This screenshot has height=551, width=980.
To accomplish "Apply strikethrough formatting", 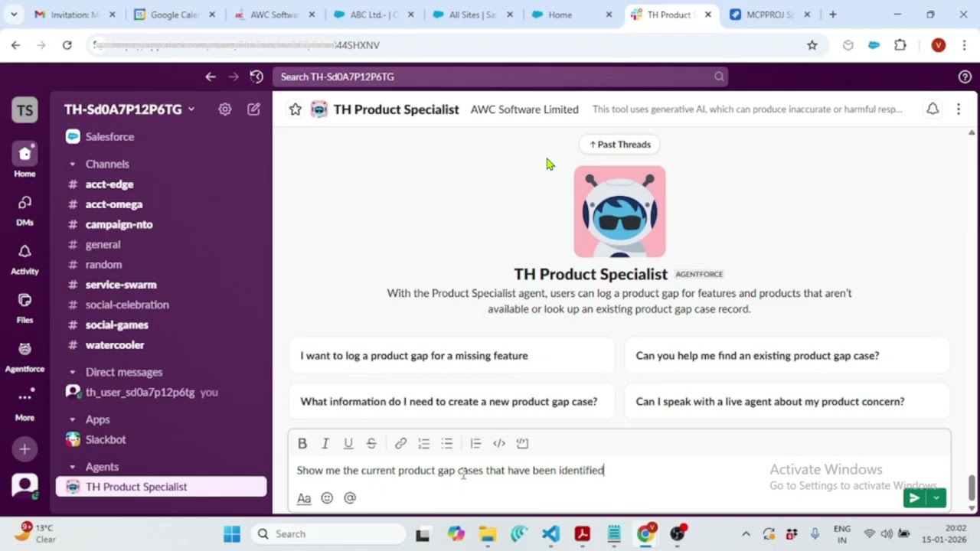I will point(371,443).
